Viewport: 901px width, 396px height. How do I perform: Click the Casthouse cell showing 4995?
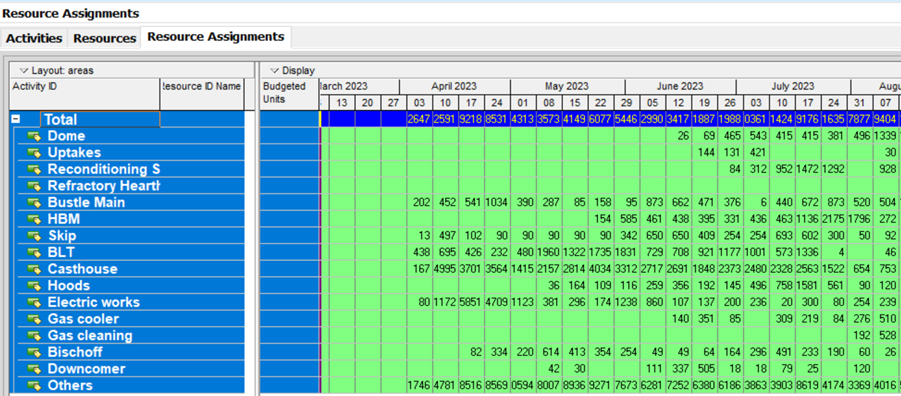pyautogui.click(x=445, y=269)
